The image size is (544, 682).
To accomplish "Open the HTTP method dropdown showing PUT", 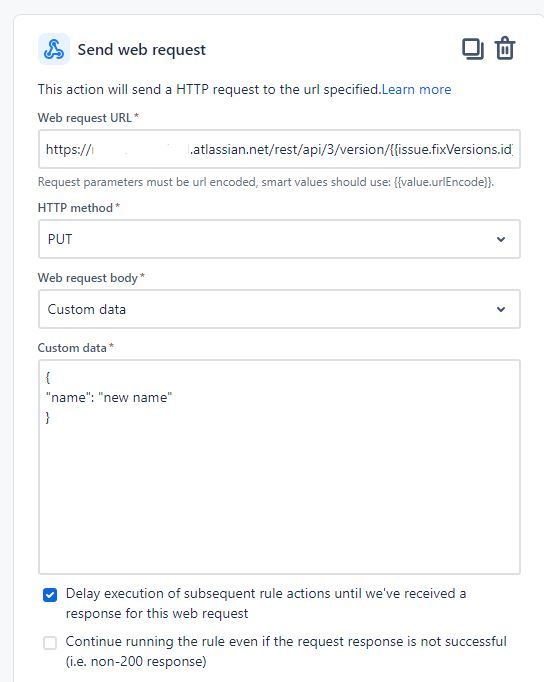I will [x=279, y=239].
